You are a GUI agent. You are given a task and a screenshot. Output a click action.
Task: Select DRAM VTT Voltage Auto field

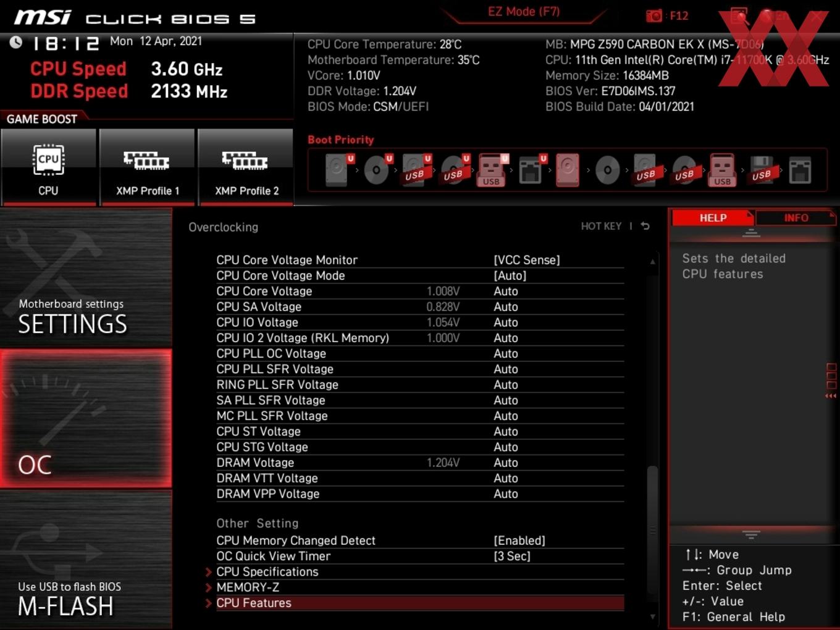tap(506, 478)
